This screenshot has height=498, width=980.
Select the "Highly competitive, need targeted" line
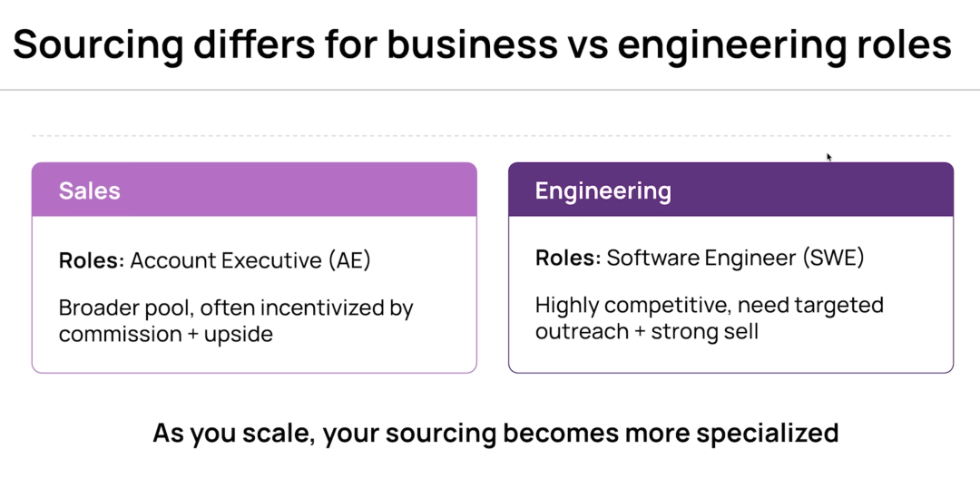[709, 305]
